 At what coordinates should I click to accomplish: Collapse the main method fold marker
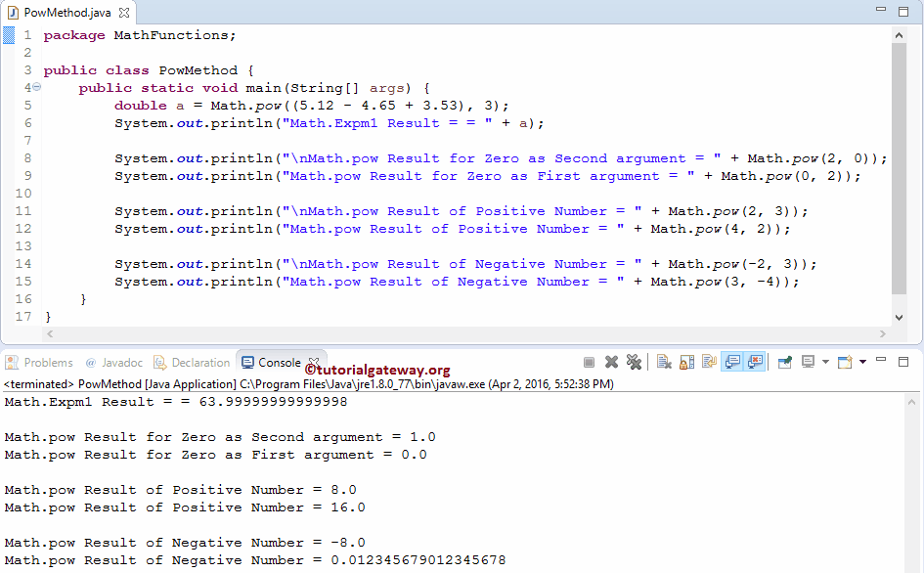pos(35,87)
